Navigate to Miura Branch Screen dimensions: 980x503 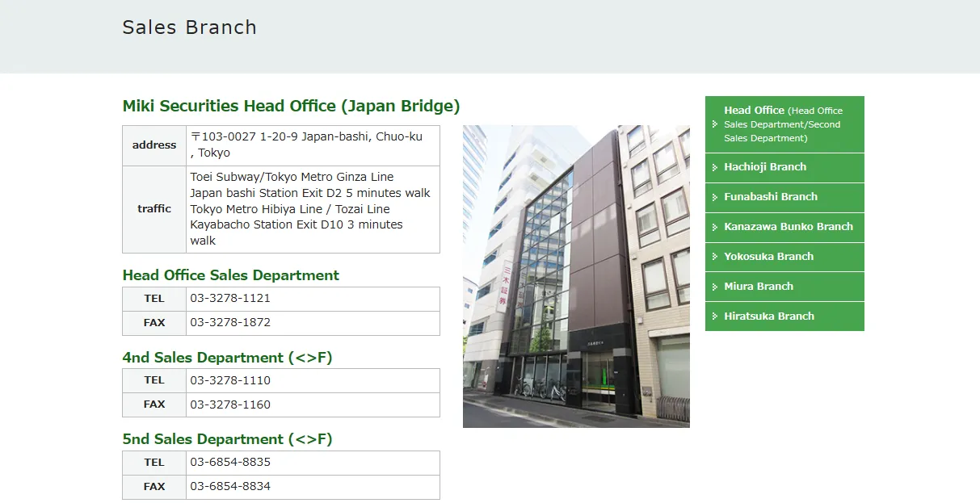point(784,287)
